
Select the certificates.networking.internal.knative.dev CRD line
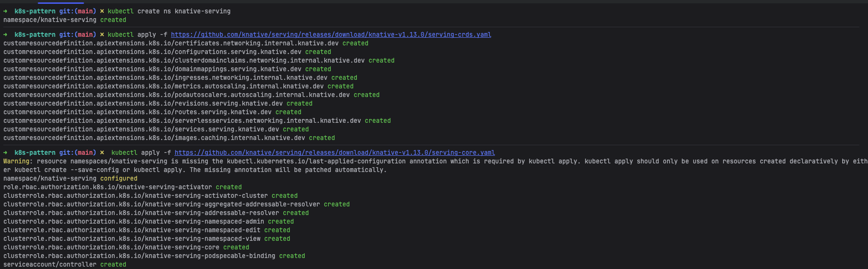[x=186, y=43]
